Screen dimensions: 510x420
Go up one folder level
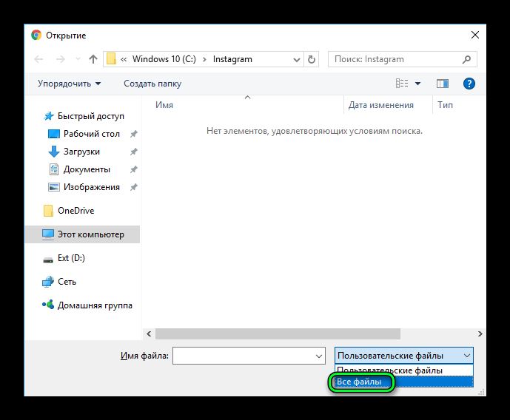click(x=93, y=59)
